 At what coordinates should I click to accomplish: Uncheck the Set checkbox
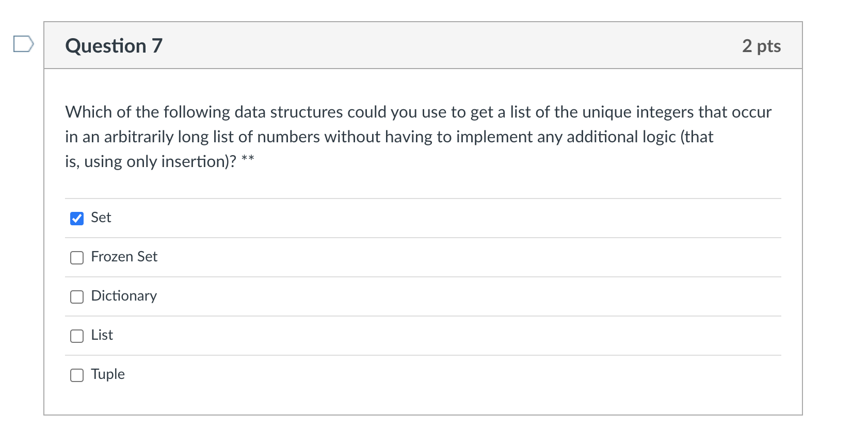click(77, 219)
